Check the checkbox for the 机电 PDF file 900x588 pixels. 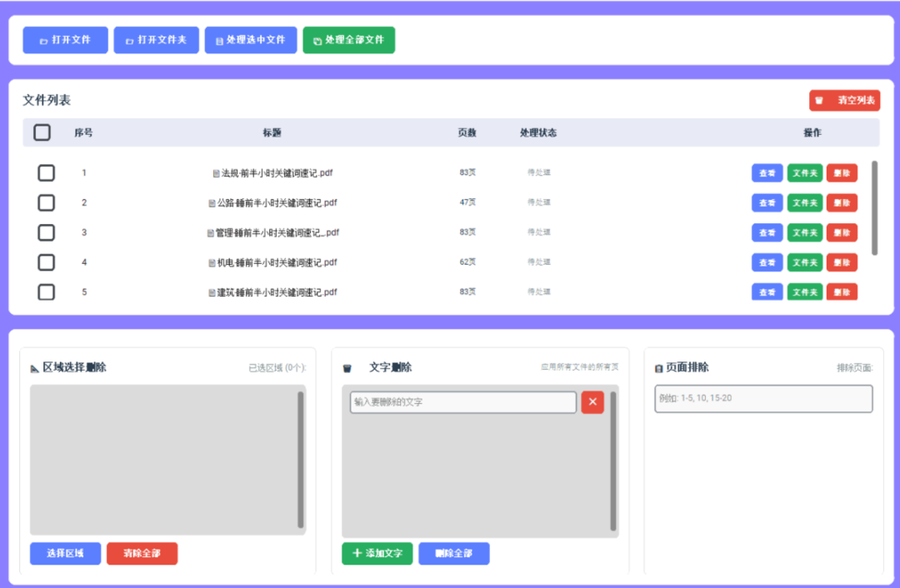pyautogui.click(x=46, y=262)
